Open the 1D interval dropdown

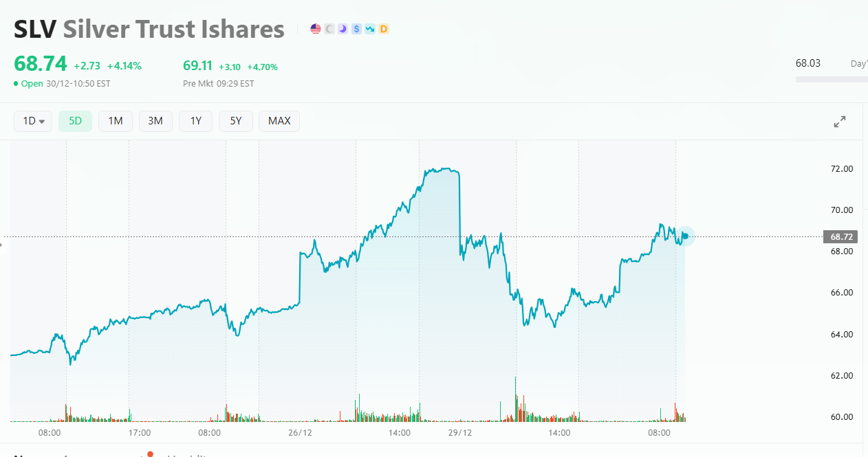point(33,122)
